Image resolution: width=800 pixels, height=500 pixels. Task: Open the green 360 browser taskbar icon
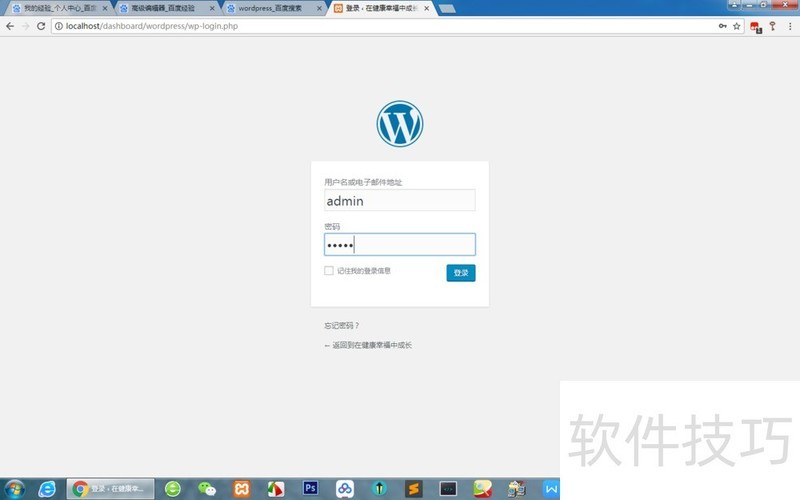(x=172, y=489)
